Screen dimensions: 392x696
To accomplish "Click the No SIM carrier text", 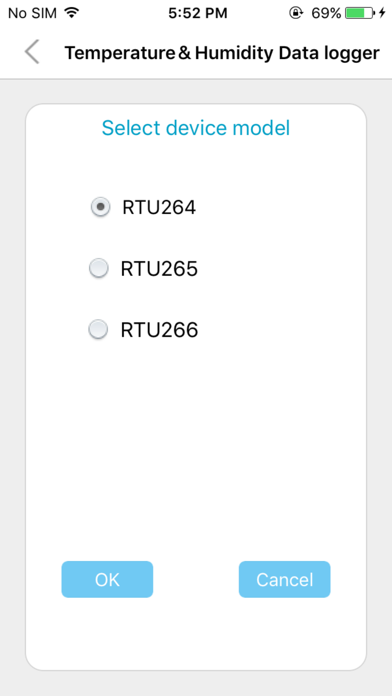I will tap(32, 13).
